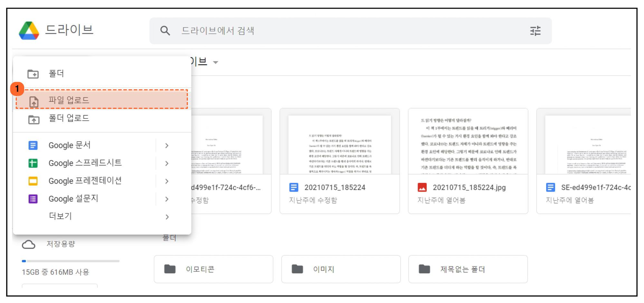Expand the Google 프레젠테이션 submenu arrow
644x303 pixels.
click(166, 181)
